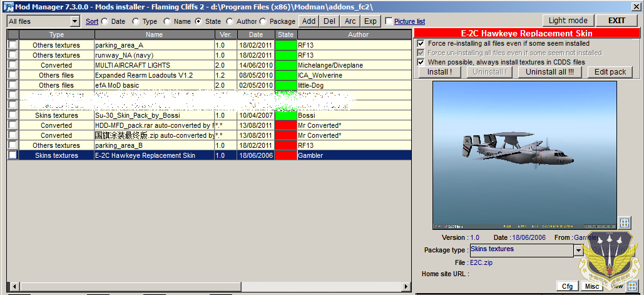This screenshot has height=295, width=644.
Task: Click the E-2C aircraft preview image
Action: pos(524,155)
